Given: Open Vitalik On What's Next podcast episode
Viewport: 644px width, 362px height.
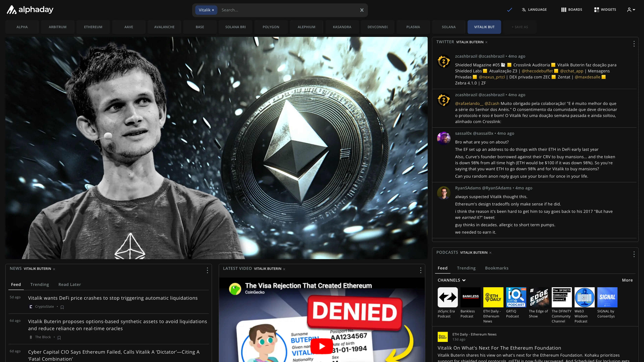Looking at the screenshot, I should click(499, 348).
